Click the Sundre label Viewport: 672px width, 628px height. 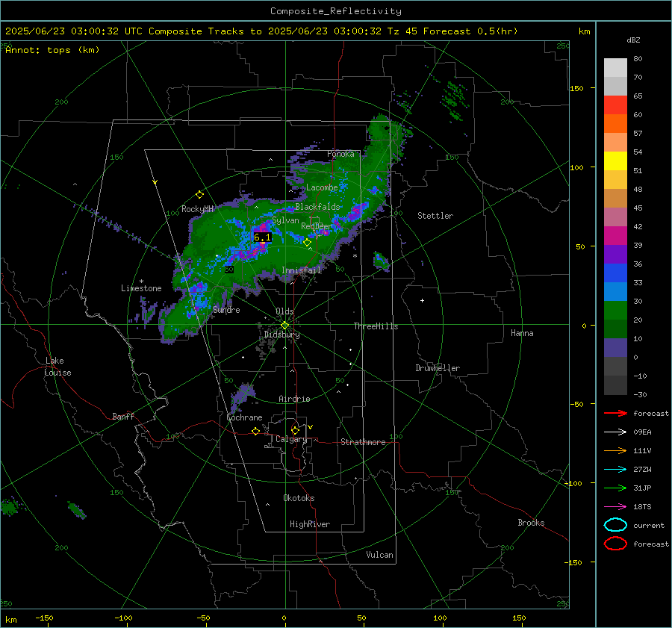point(226,309)
